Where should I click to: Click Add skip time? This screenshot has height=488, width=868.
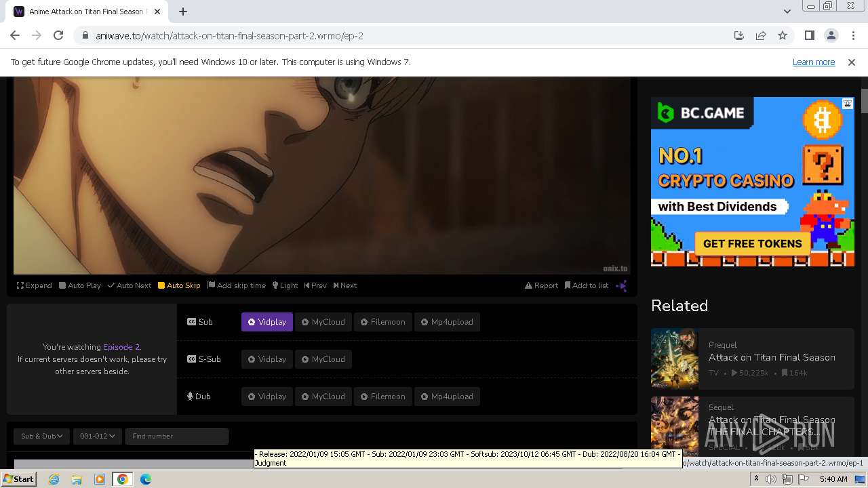(237, 285)
